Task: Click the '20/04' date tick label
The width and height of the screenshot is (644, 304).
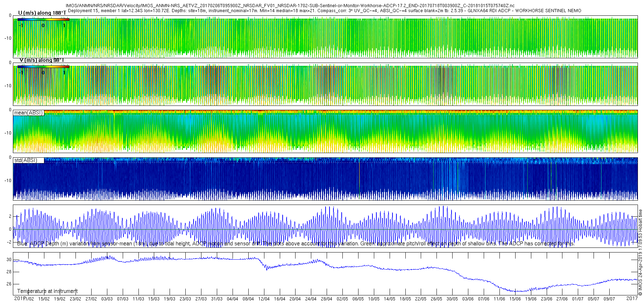Action: click(x=295, y=299)
